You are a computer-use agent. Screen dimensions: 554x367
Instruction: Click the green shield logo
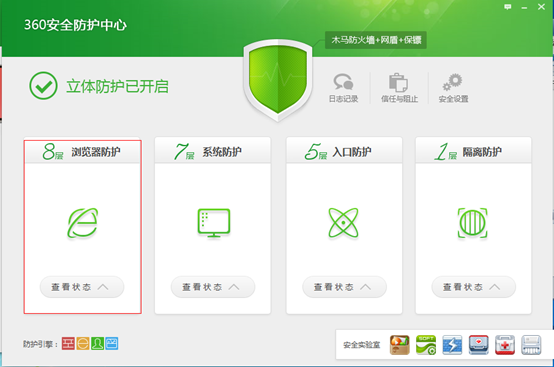point(278,81)
